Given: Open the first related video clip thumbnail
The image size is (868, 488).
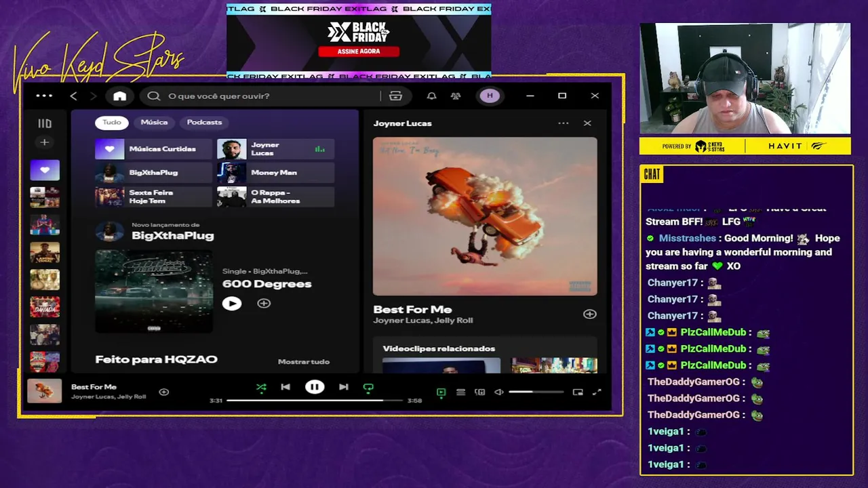Looking at the screenshot, I should point(441,365).
